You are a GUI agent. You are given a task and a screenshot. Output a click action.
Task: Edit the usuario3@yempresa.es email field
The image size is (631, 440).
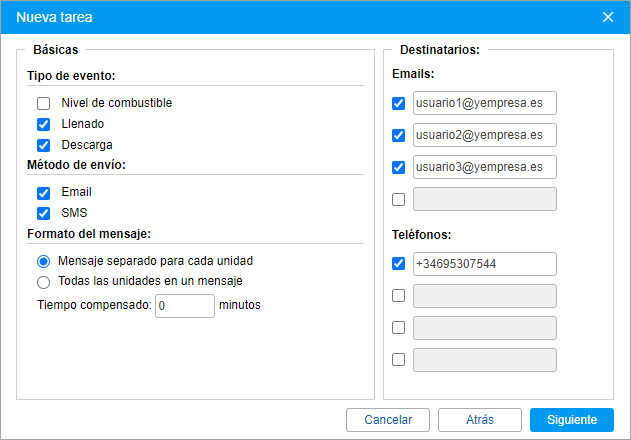point(485,167)
